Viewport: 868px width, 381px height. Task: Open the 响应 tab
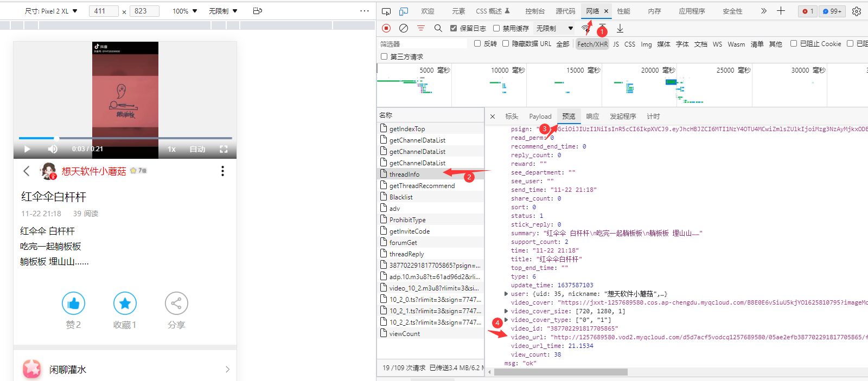point(592,117)
